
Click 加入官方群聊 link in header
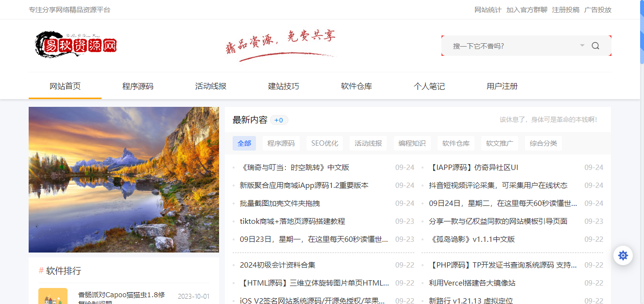coord(526,10)
